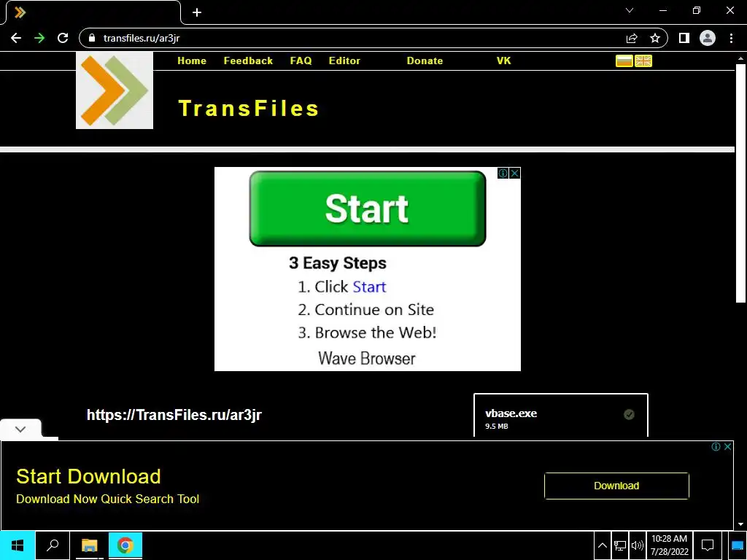Reload the transfiles.ru page
This screenshot has height=560, width=747.
tap(63, 38)
